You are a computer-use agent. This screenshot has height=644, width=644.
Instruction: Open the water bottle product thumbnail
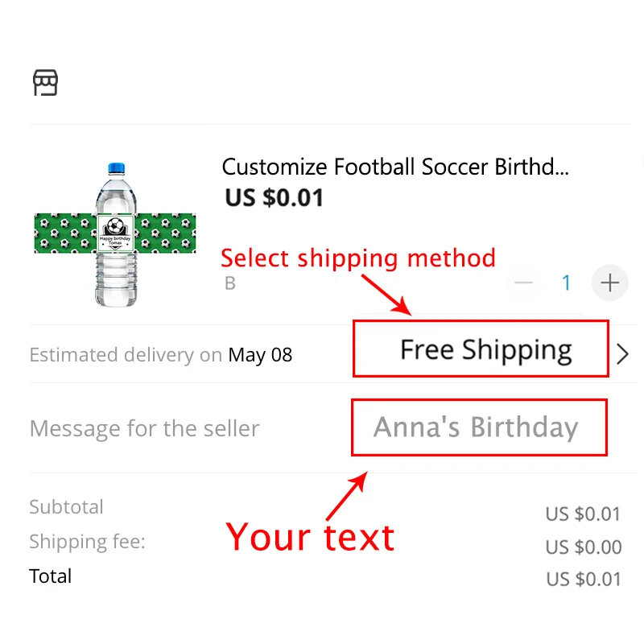117,233
